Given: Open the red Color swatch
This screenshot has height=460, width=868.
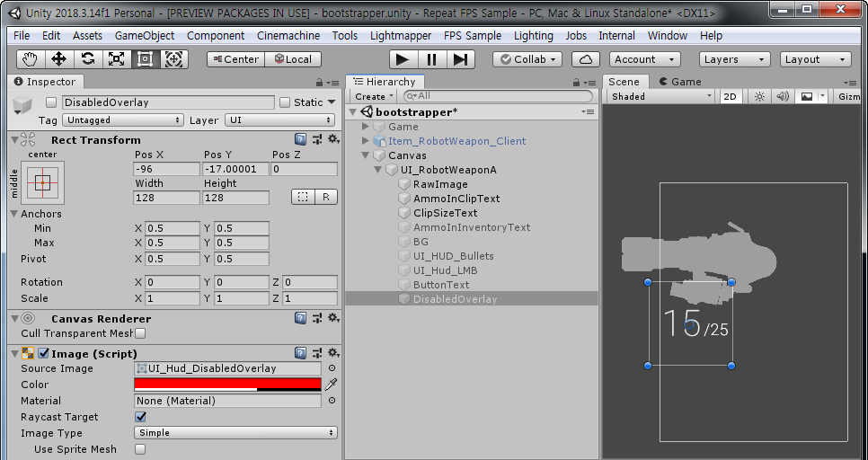Looking at the screenshot, I should click(x=227, y=385).
